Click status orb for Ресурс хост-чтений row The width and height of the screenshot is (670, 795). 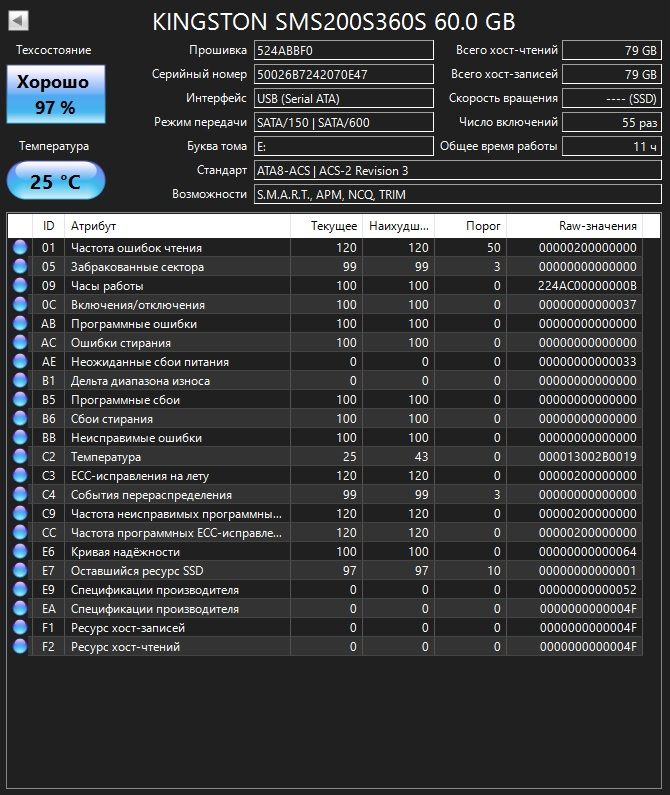click(20, 646)
